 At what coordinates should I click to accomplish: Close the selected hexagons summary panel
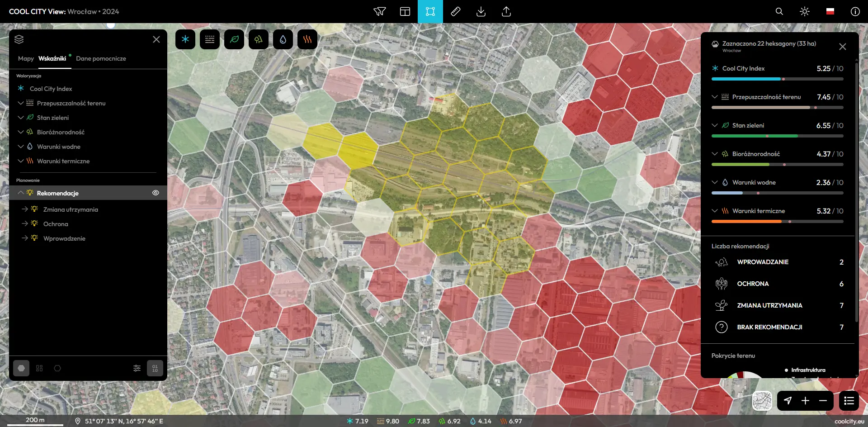coord(843,47)
